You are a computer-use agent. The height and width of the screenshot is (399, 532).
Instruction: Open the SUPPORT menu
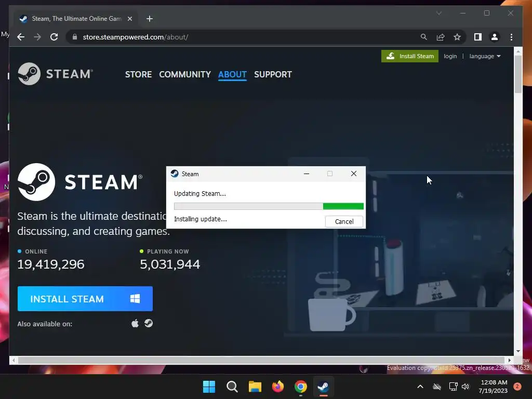[273, 74]
